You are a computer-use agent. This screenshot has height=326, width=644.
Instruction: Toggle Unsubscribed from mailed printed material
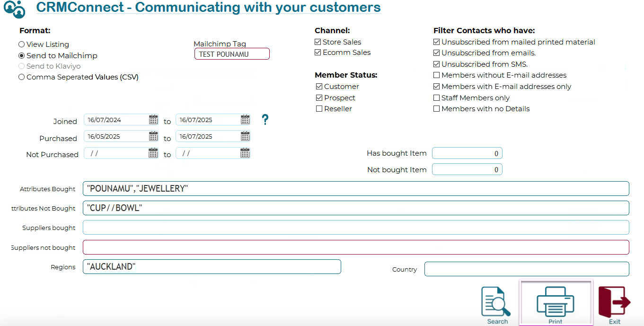click(437, 42)
